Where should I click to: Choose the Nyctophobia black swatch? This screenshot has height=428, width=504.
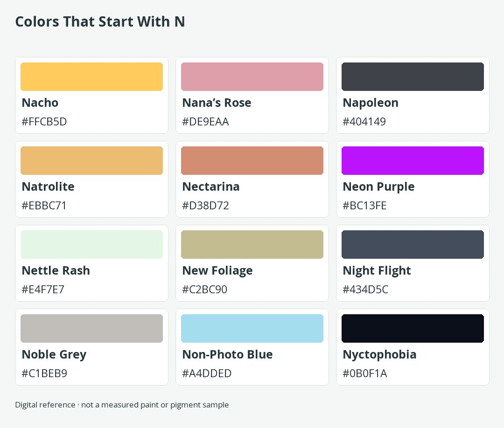pos(413,329)
